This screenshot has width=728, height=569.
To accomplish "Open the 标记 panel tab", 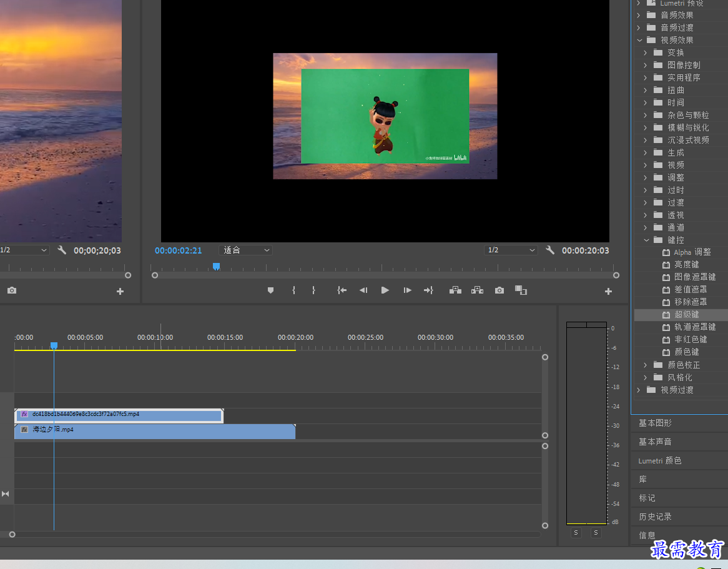I will (x=647, y=498).
